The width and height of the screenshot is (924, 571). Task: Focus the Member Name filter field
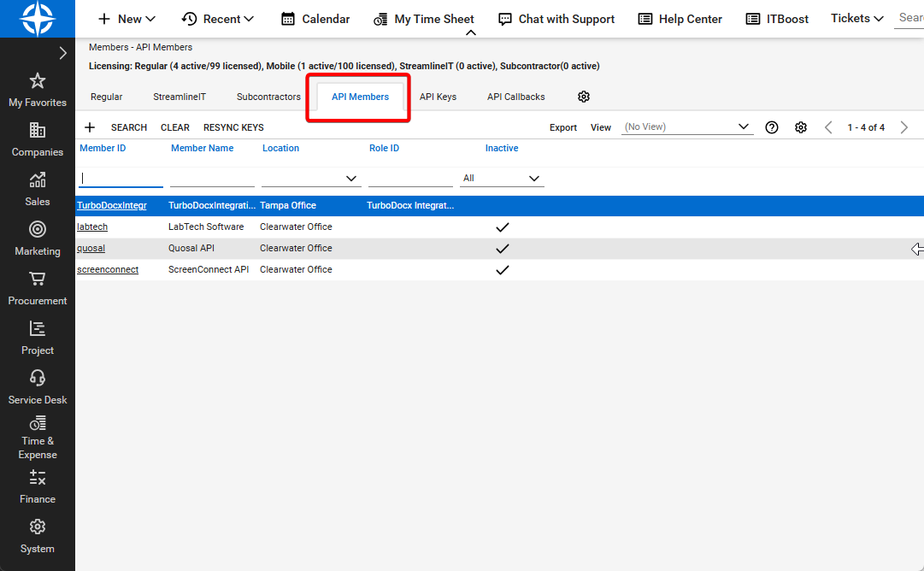[212, 178]
